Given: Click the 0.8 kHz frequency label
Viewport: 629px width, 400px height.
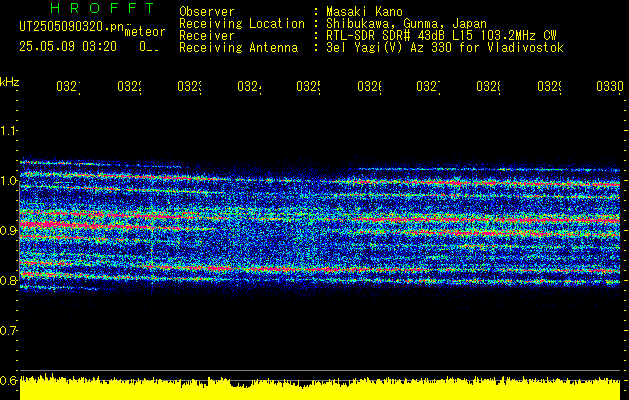Looking at the screenshot, I should (8, 280).
